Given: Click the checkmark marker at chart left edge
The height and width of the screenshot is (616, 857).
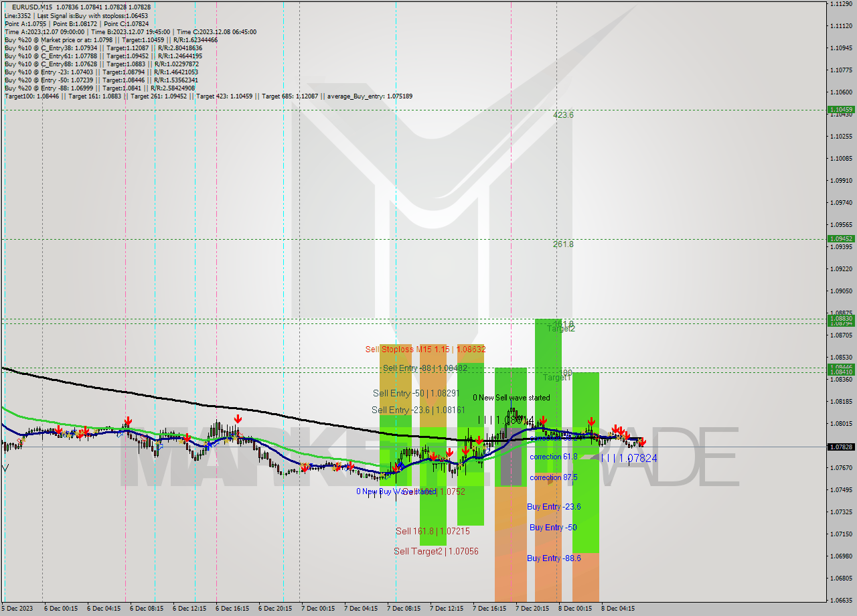Looking at the screenshot, I should [5, 469].
